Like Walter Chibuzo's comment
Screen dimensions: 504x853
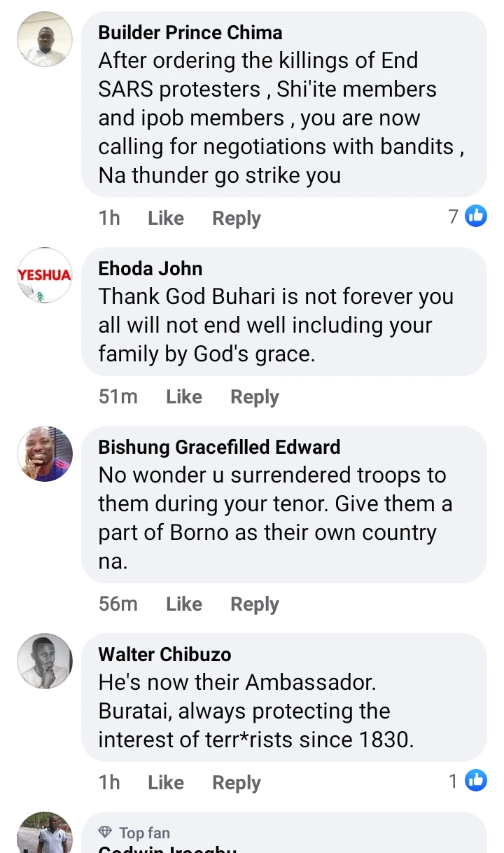click(x=165, y=783)
